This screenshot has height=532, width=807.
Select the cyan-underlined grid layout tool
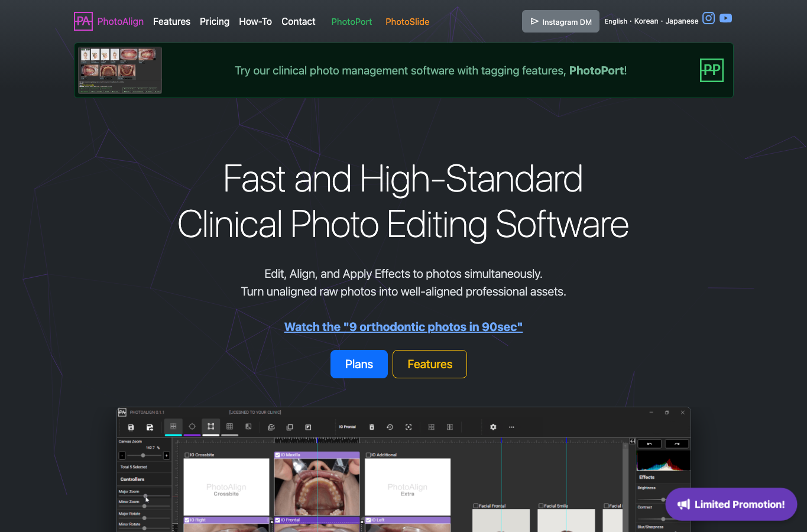pyautogui.click(x=173, y=426)
